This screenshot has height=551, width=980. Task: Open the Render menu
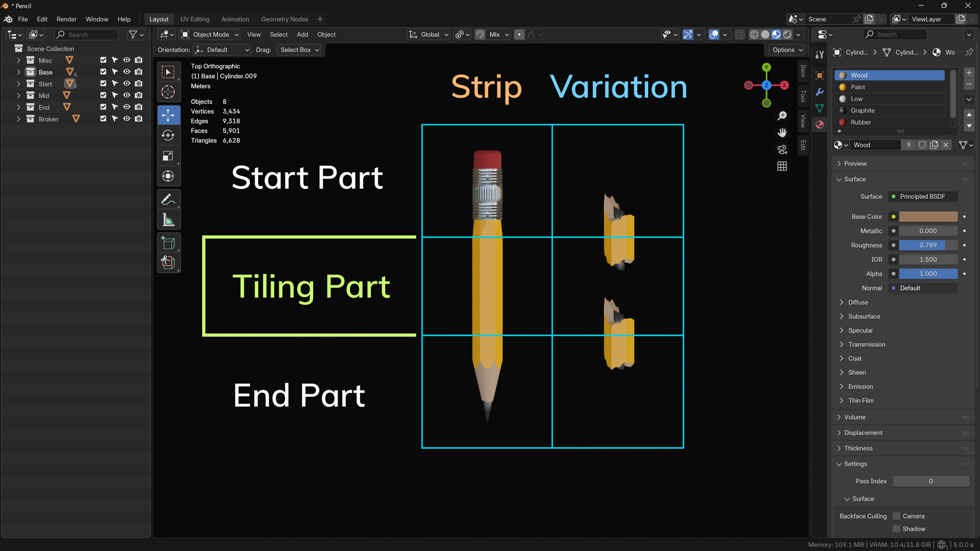coord(66,19)
